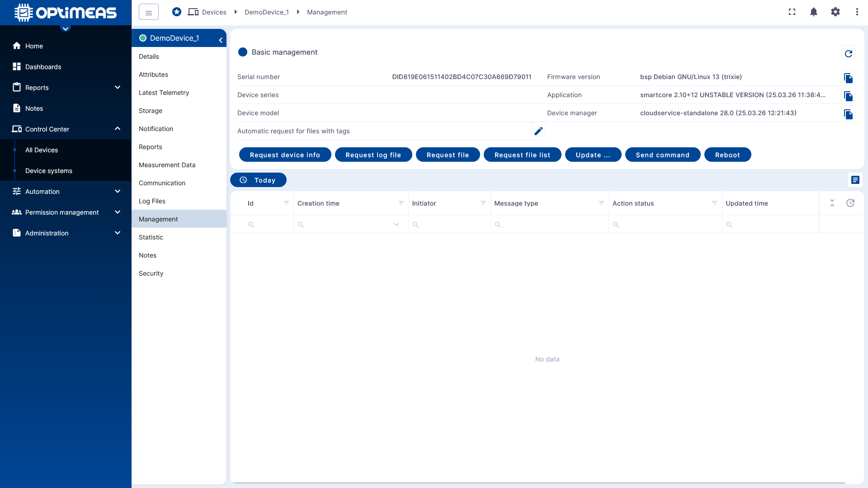
Task: Copy Device manager version value
Action: pos(849,114)
